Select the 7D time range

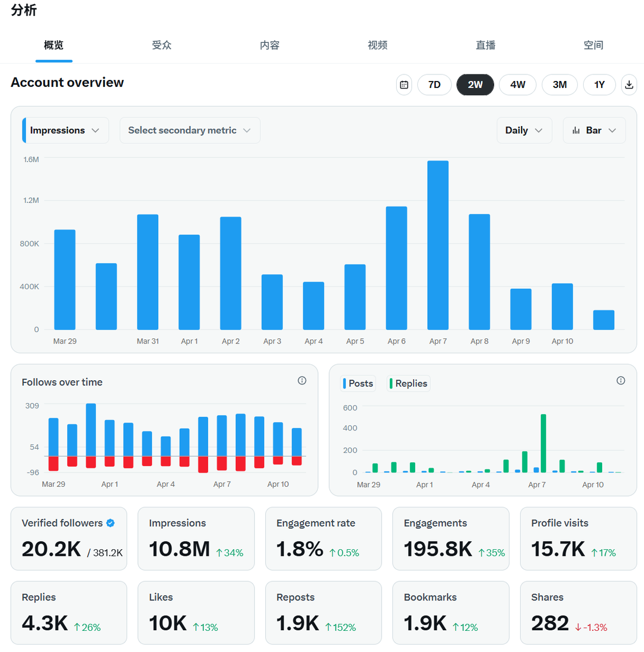point(434,85)
